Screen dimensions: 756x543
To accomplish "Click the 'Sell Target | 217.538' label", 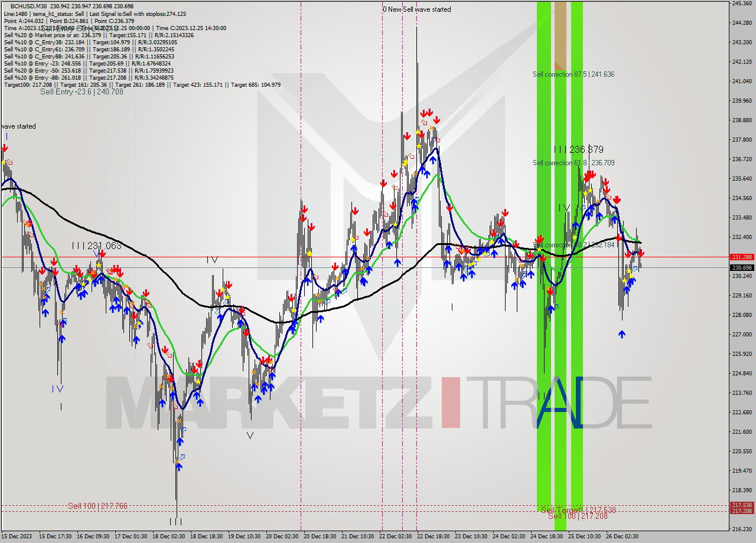I will (578, 510).
